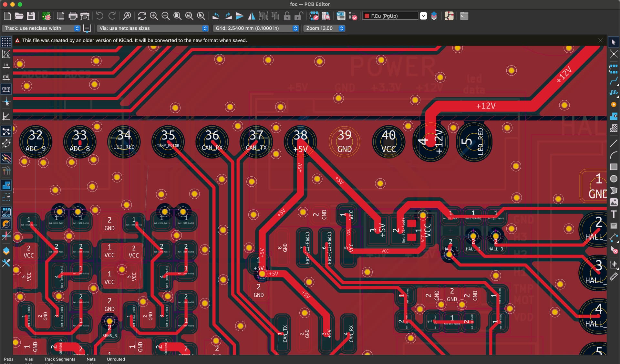Run Design Rules Checker icon

pos(353,16)
